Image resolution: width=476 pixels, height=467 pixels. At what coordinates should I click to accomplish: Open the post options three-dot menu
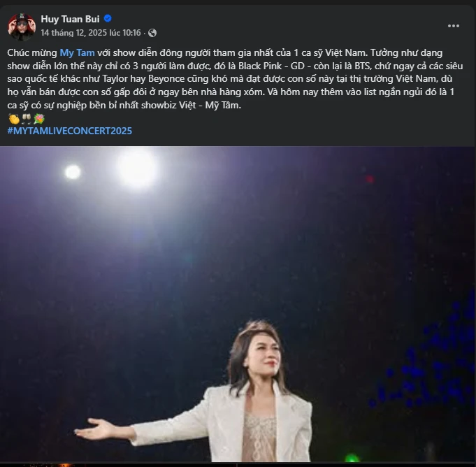click(x=454, y=26)
